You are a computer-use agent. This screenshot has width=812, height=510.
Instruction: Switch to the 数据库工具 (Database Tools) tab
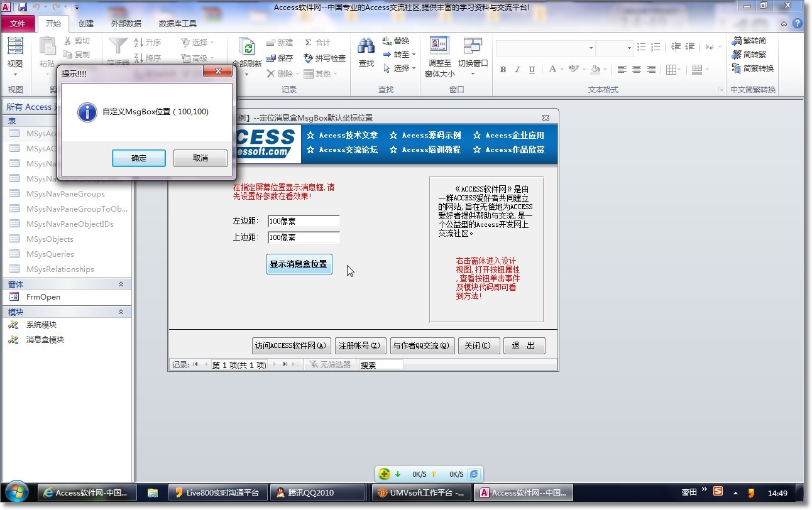pos(178,24)
